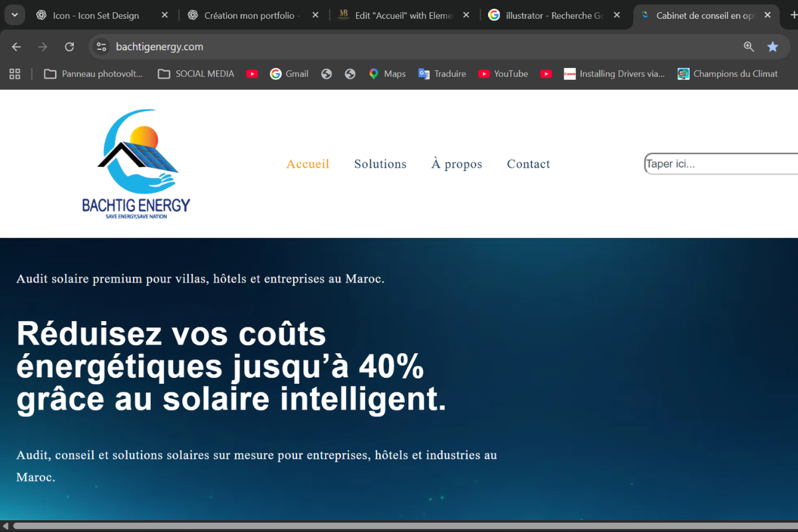Reload the bachtigenergy.com page

(70, 47)
